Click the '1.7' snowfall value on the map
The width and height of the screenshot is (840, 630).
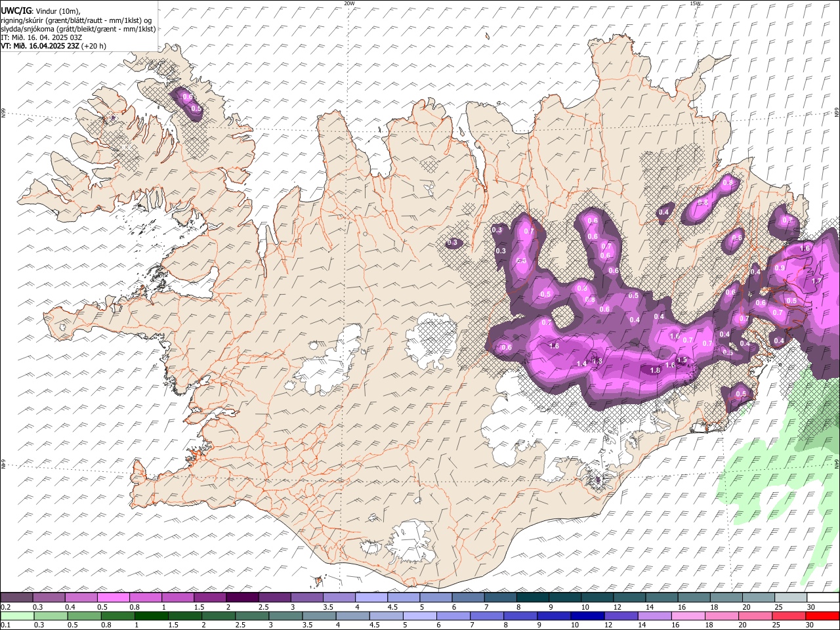[x=816, y=281]
